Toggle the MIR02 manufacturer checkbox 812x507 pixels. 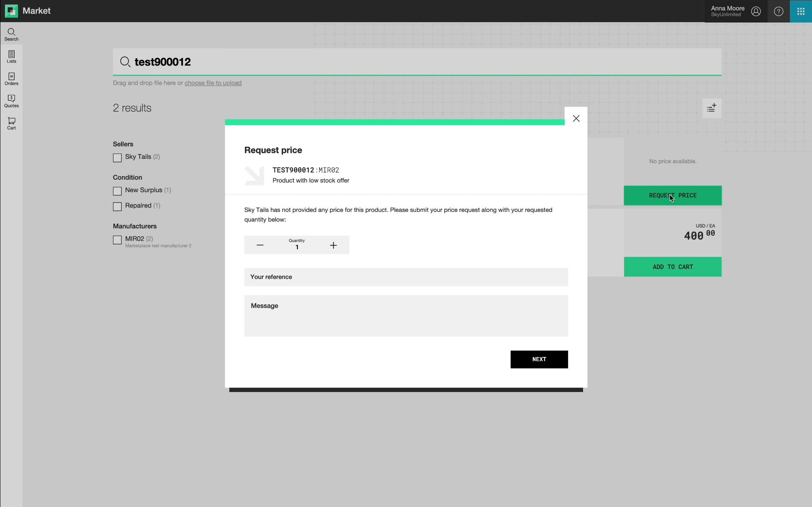tap(117, 240)
